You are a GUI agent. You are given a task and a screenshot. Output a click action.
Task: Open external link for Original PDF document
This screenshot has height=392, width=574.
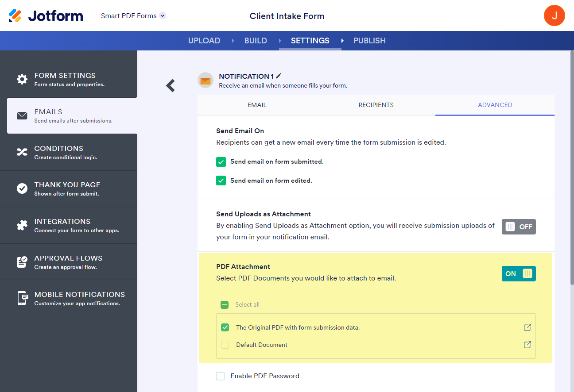coord(527,327)
